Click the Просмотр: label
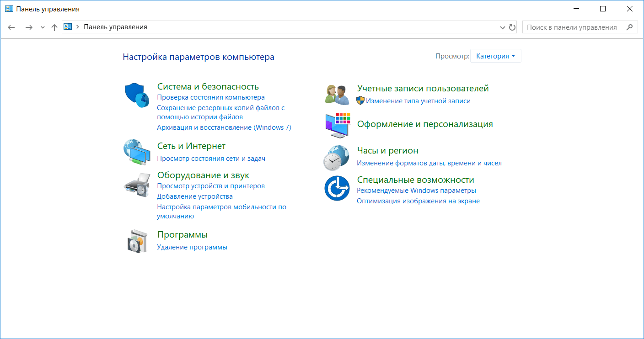The image size is (644, 339). (452, 56)
